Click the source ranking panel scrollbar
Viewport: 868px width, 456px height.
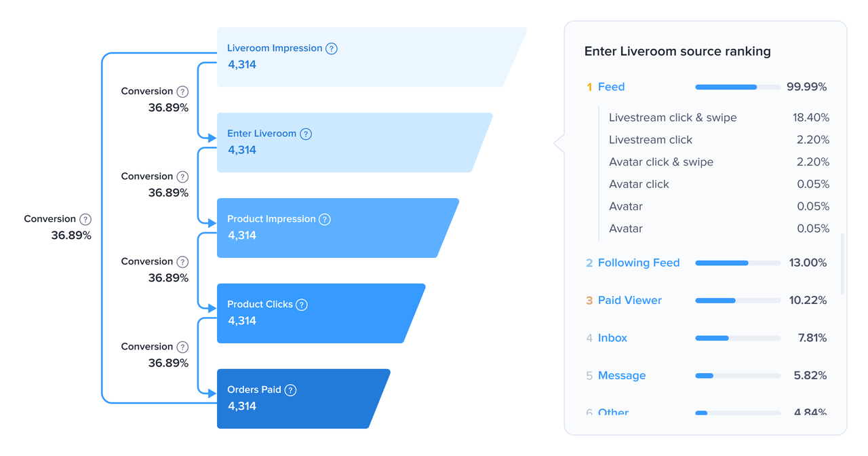(x=843, y=264)
